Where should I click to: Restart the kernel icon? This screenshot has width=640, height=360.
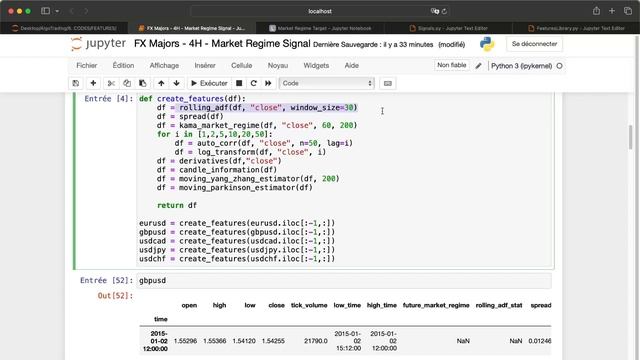pyautogui.click(x=253, y=83)
